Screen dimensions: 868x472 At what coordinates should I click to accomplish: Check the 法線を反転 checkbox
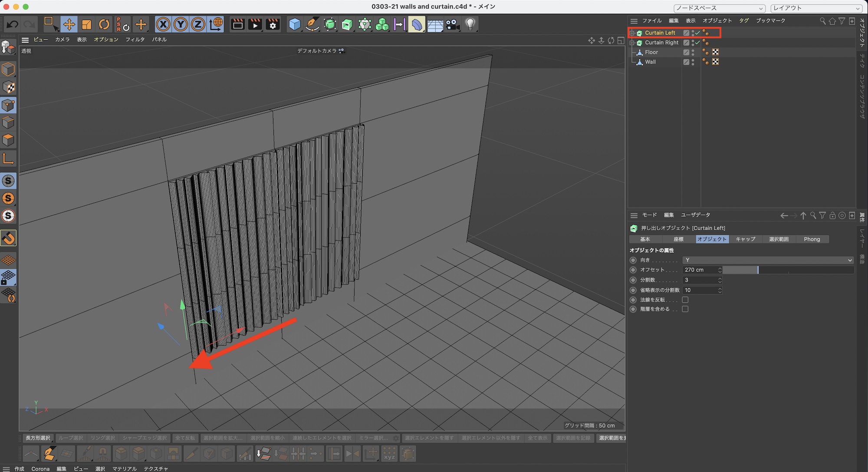[685, 300]
